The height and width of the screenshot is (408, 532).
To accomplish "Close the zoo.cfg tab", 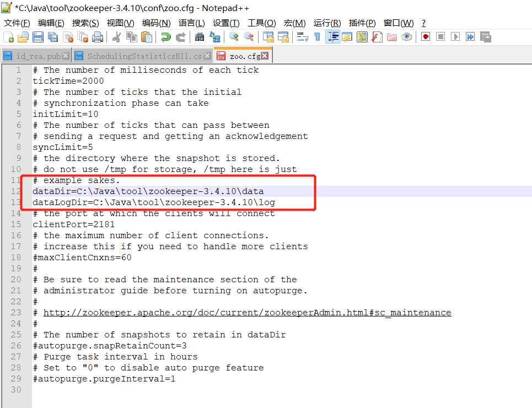I will [x=265, y=56].
